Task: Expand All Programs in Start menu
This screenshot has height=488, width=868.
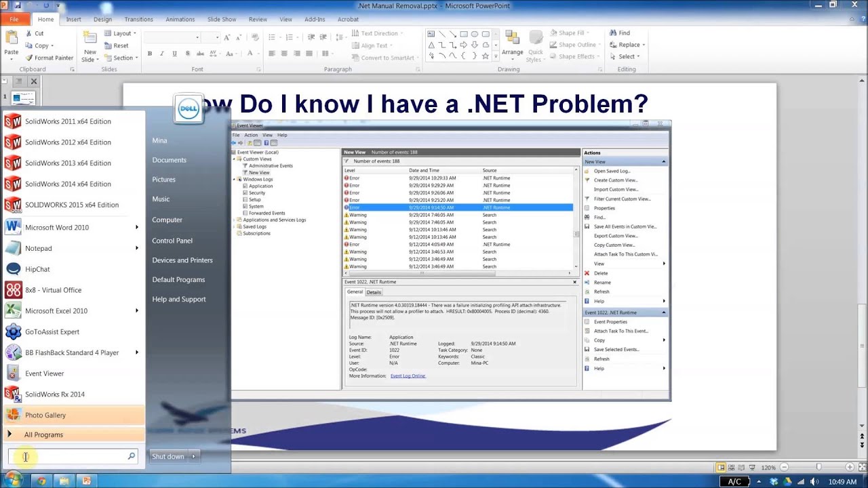Action: pos(73,434)
